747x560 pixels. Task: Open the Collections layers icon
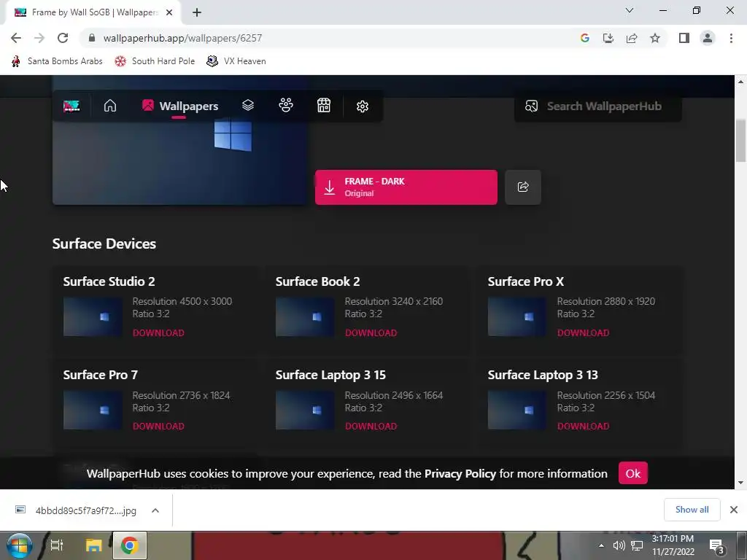[x=248, y=105]
